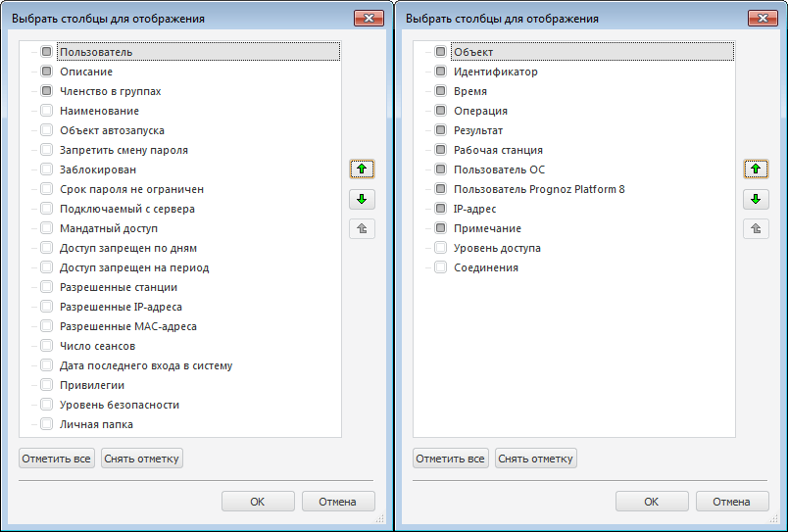Screen dimensions: 788x532
Task: Uncheck the IP-адрес checkbox
Action: (x=440, y=209)
